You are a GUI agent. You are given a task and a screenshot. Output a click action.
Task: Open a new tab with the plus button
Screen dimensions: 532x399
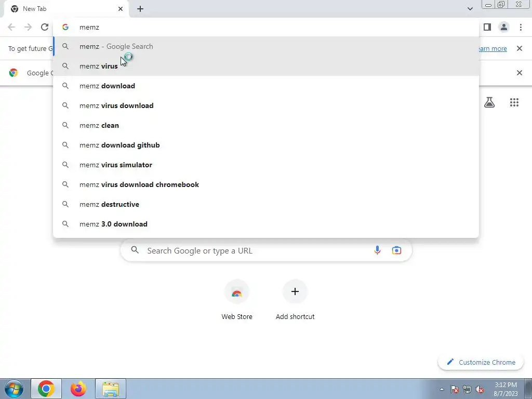tap(140, 9)
